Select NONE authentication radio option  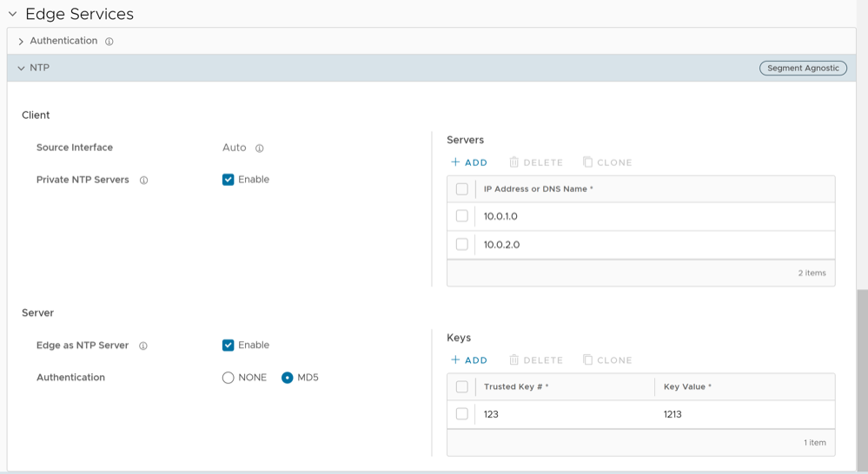[x=229, y=378]
